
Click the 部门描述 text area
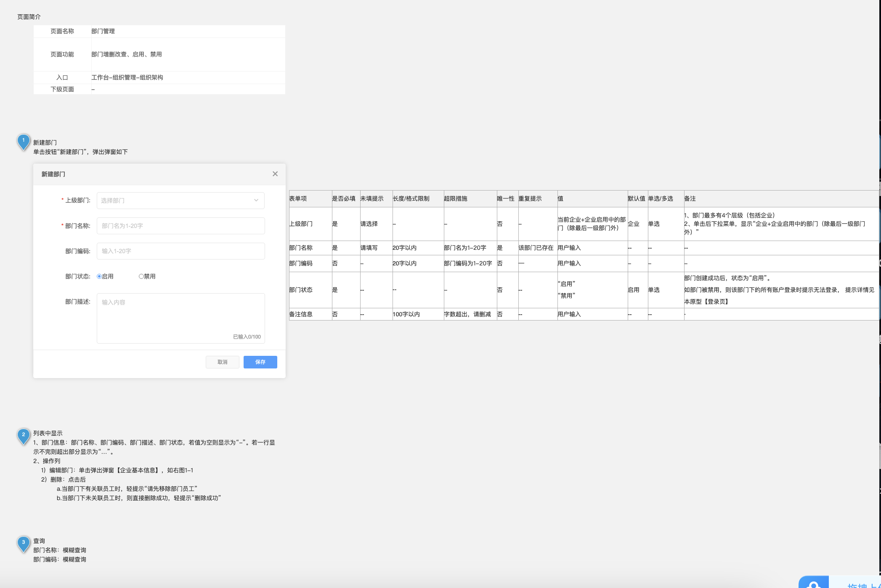(180, 318)
